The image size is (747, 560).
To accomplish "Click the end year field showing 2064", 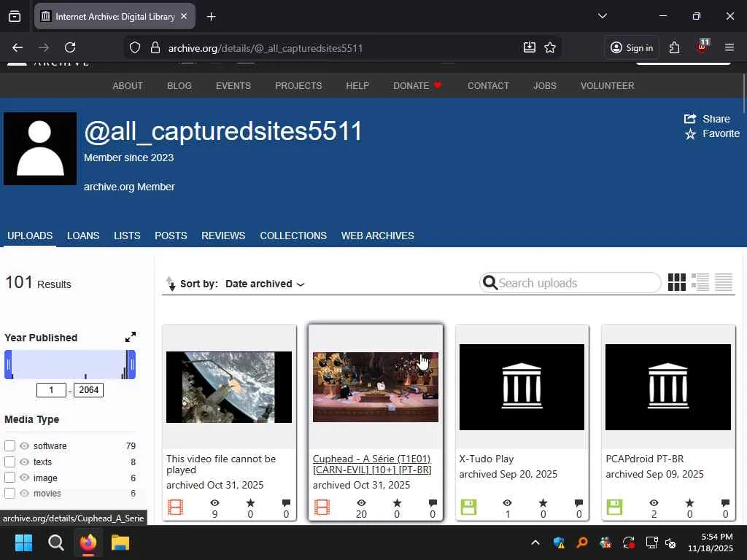I will tap(88, 390).
